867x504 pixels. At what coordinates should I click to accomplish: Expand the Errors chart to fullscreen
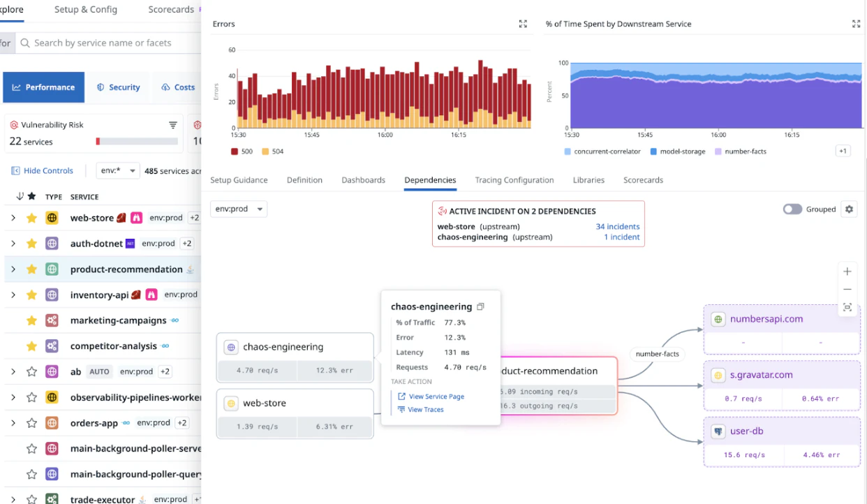[x=523, y=24]
